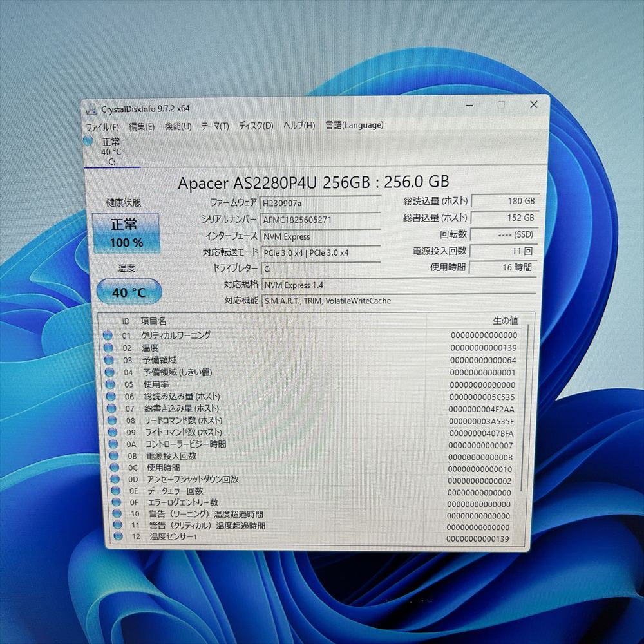
Task: Click the 40 °C temperature button
Action: [x=129, y=292]
